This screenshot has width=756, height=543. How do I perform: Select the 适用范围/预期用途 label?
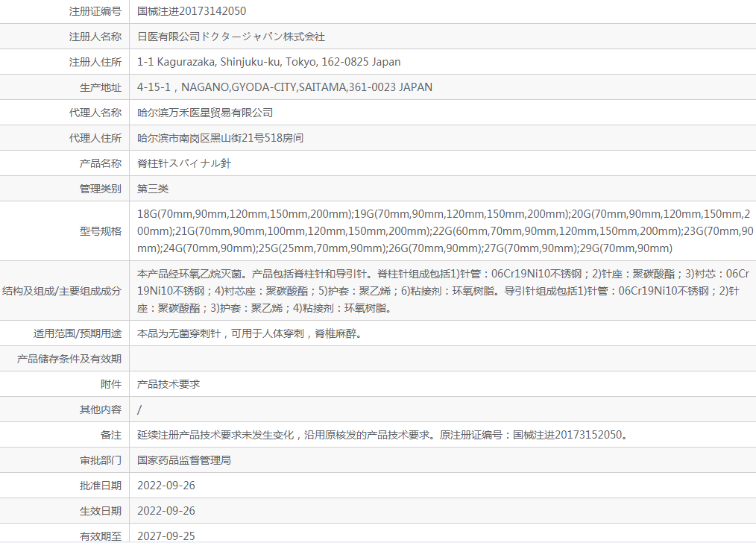(77, 333)
